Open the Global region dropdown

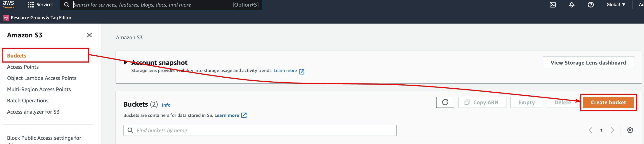(x=616, y=5)
